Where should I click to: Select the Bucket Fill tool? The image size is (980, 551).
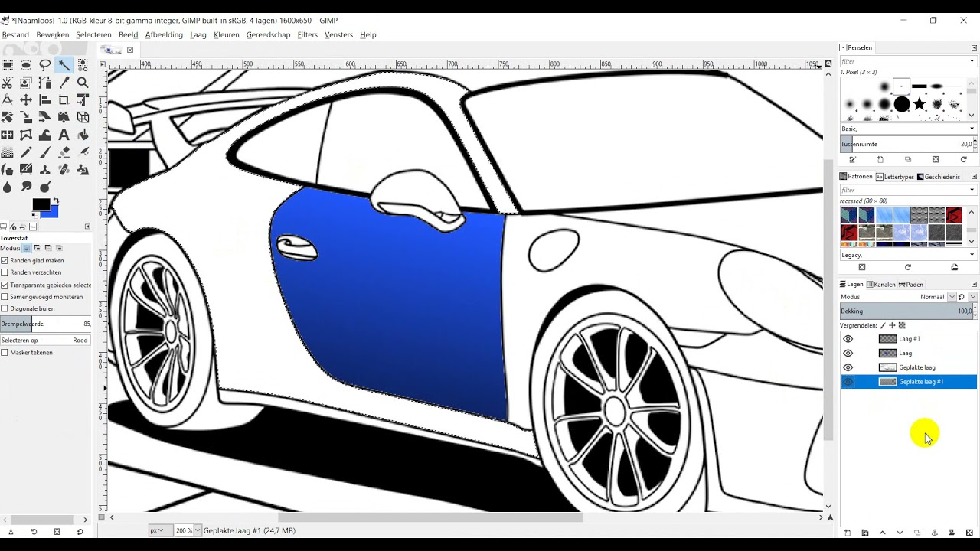pyautogui.click(x=83, y=135)
